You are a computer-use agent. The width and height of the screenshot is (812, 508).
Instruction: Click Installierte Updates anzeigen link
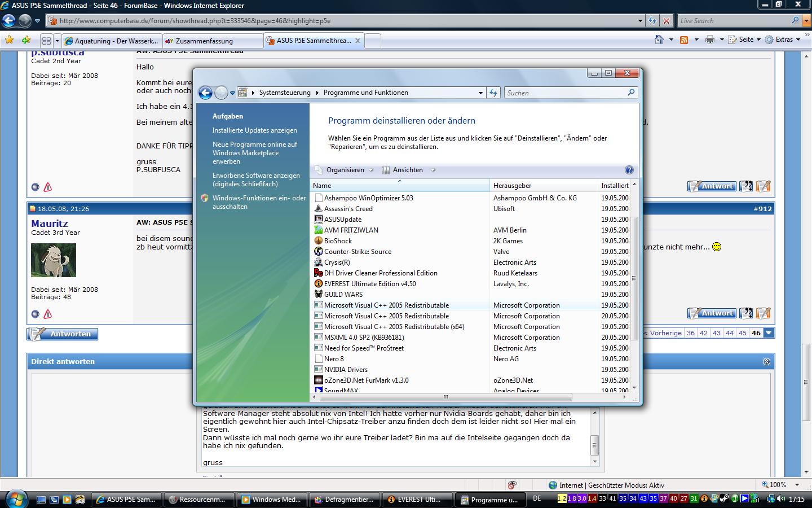tap(255, 130)
